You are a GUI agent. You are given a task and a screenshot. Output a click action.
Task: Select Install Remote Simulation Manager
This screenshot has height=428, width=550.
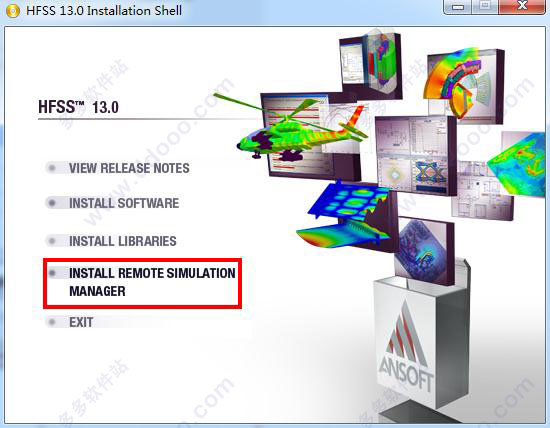point(152,282)
